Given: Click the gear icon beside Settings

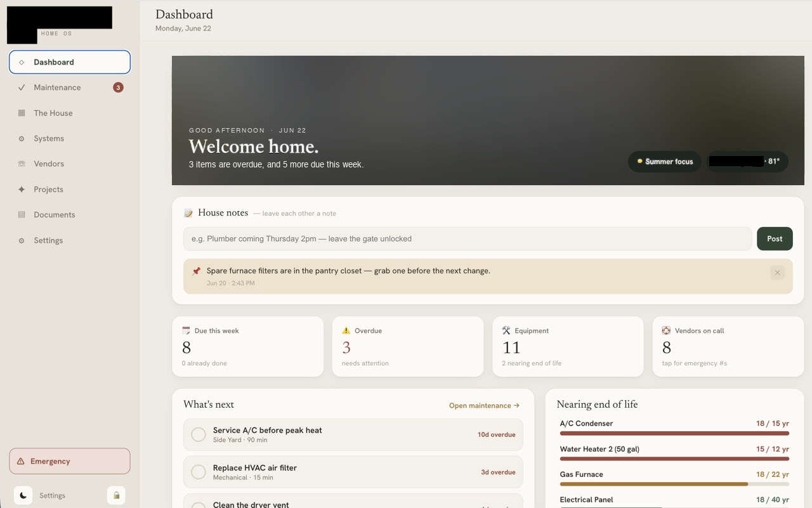Looking at the screenshot, I should (x=22, y=240).
